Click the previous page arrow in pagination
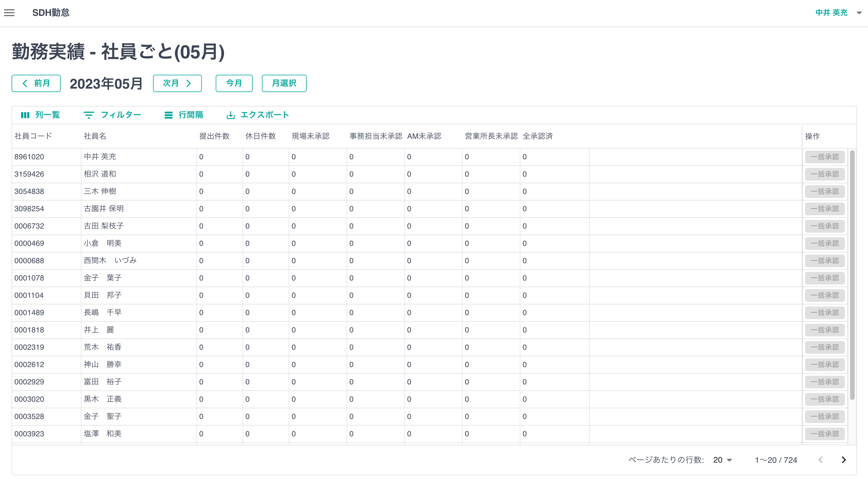The height and width of the screenshot is (479, 868). [x=820, y=460]
